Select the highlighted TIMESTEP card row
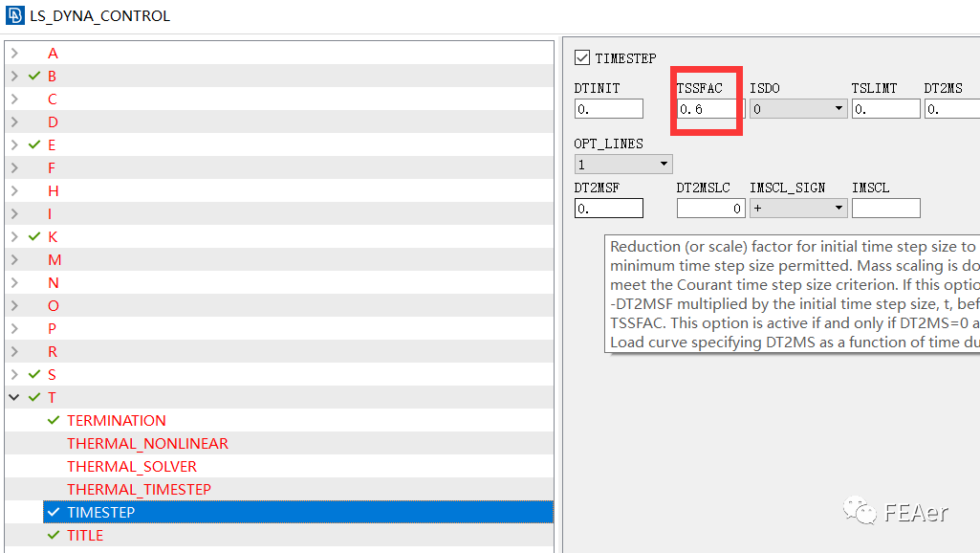The height and width of the screenshot is (553, 980). [x=298, y=512]
